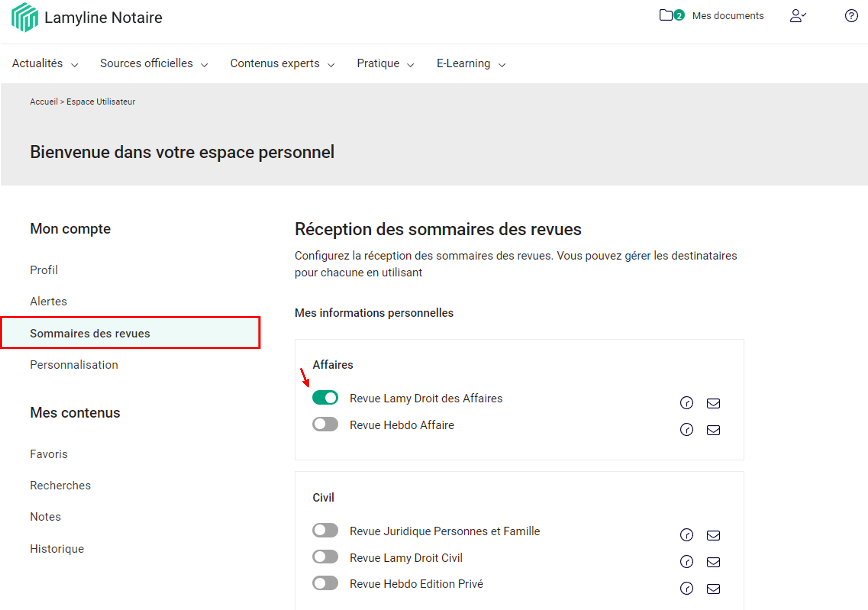Click the user account icon
868x610 pixels.
pos(797,16)
